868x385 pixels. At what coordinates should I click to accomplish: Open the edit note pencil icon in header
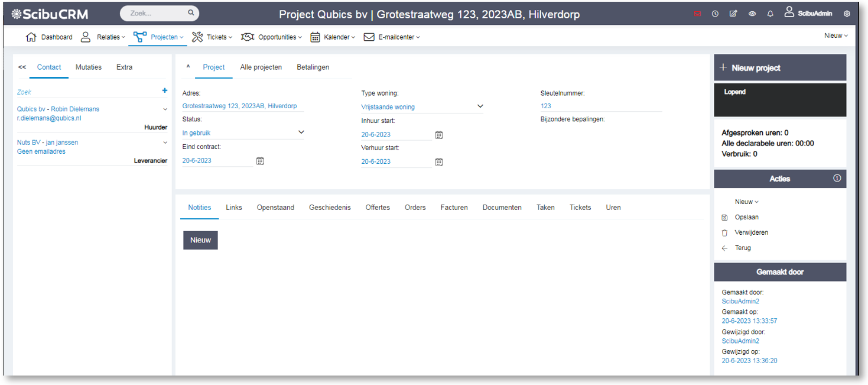pos(733,14)
